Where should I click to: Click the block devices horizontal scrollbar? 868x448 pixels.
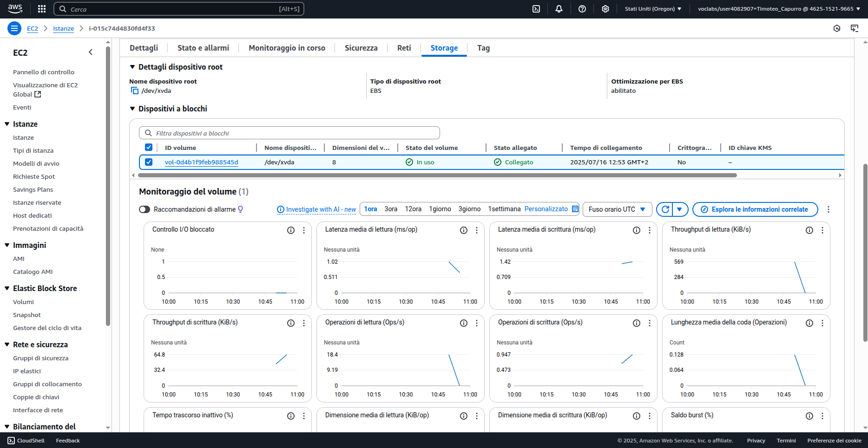tap(437, 175)
